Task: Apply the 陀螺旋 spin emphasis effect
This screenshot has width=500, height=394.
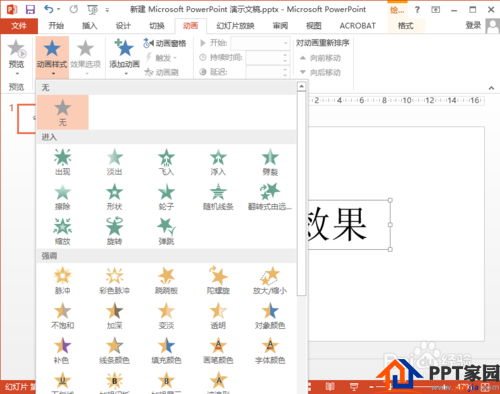Action: (x=218, y=281)
